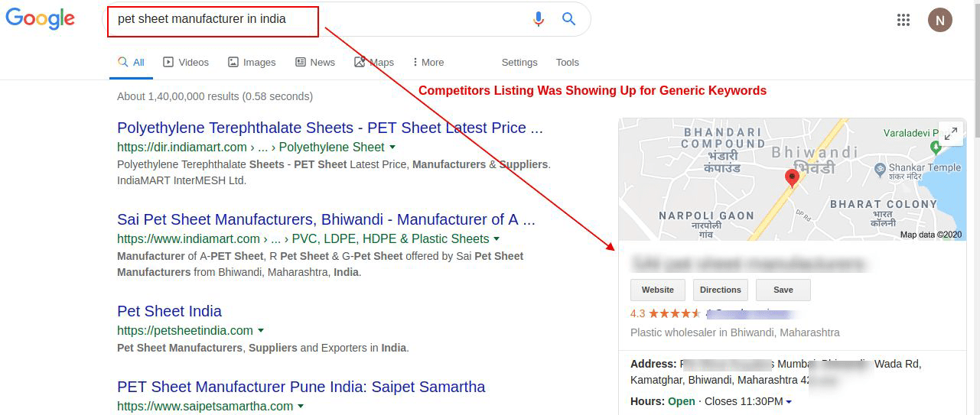This screenshot has height=415, width=980.
Task: Expand the IndiaMART Polyethylene Sheet result dropdown
Action: (x=392, y=147)
